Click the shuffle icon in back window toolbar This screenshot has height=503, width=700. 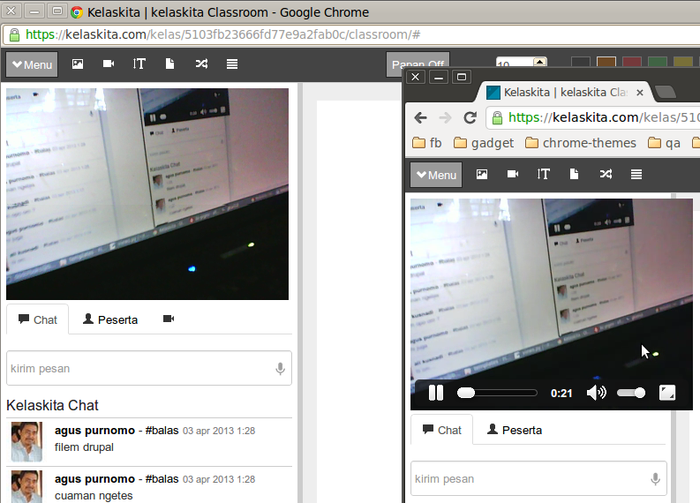click(x=201, y=64)
